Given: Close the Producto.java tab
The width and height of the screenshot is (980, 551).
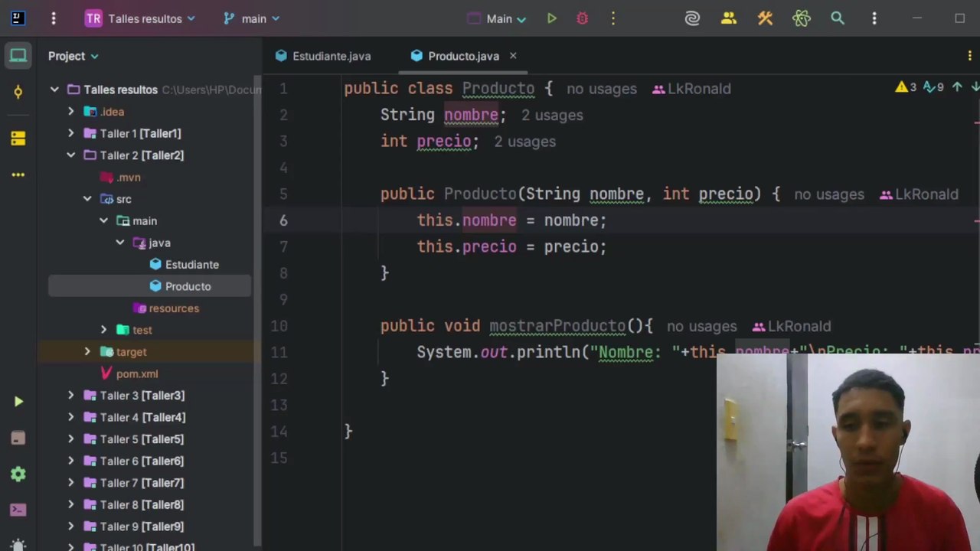Looking at the screenshot, I should [x=513, y=56].
